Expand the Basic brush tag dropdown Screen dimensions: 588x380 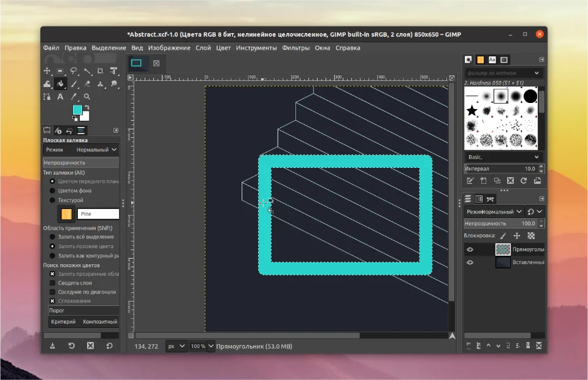(536, 157)
